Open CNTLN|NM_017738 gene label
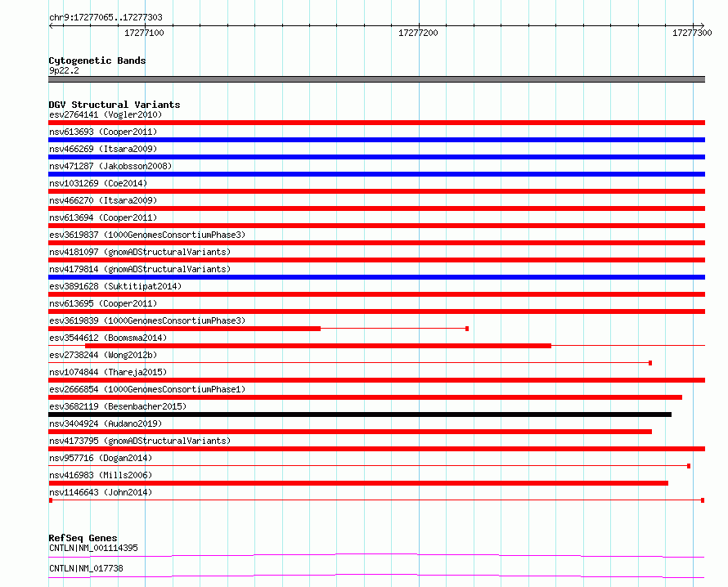Viewport: 728px width, 587px height. pos(86,568)
